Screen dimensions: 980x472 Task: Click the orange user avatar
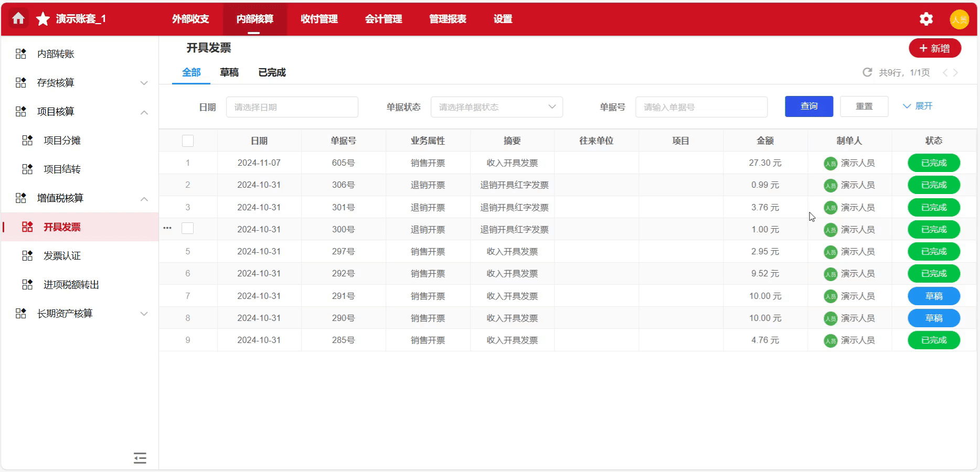tap(959, 19)
